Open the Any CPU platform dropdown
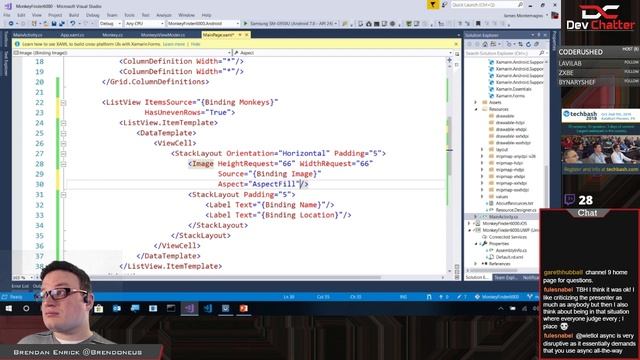 pyautogui.click(x=144, y=24)
